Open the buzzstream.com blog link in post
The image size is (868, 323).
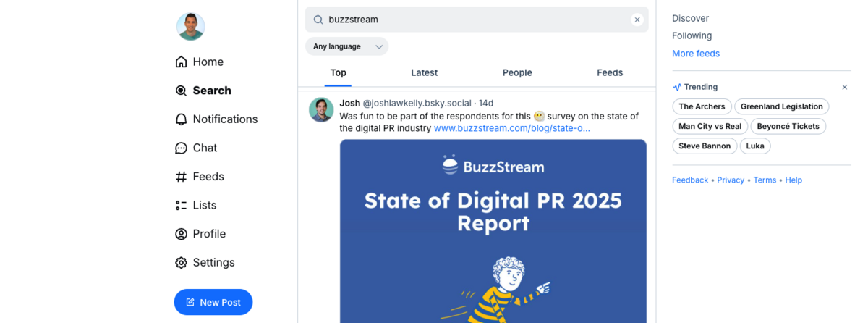(512, 128)
